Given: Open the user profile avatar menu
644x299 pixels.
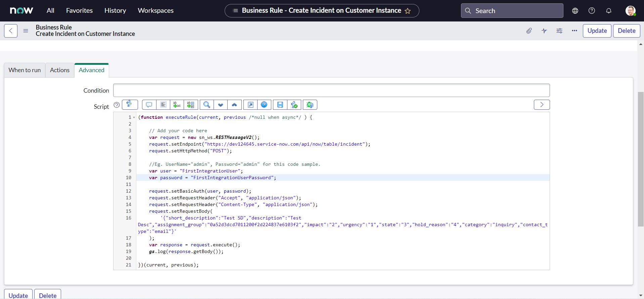Looking at the screenshot, I should [x=630, y=11].
